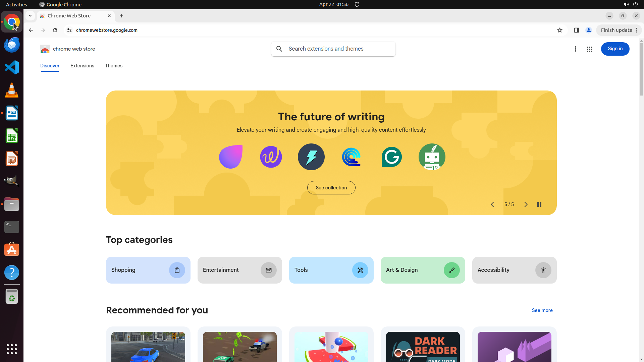Image resolution: width=644 pixels, height=362 pixels.
Task: Expand the tab search dropdown arrow
Action: [x=30, y=16]
